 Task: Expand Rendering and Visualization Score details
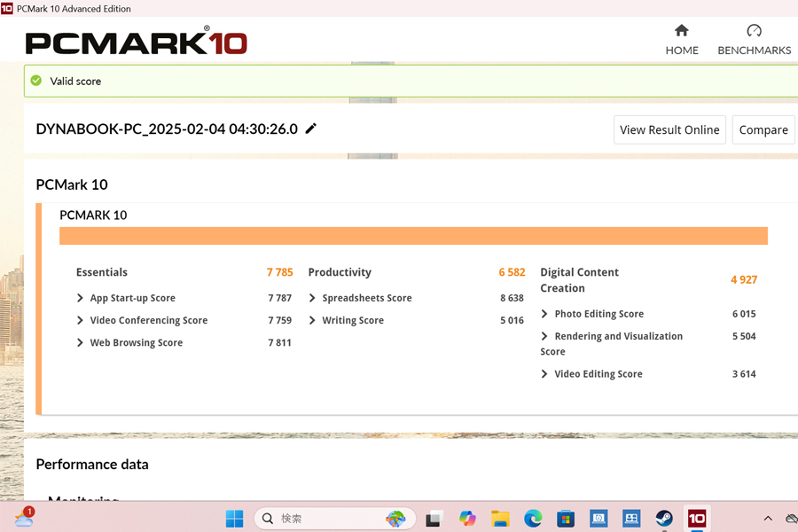click(544, 336)
